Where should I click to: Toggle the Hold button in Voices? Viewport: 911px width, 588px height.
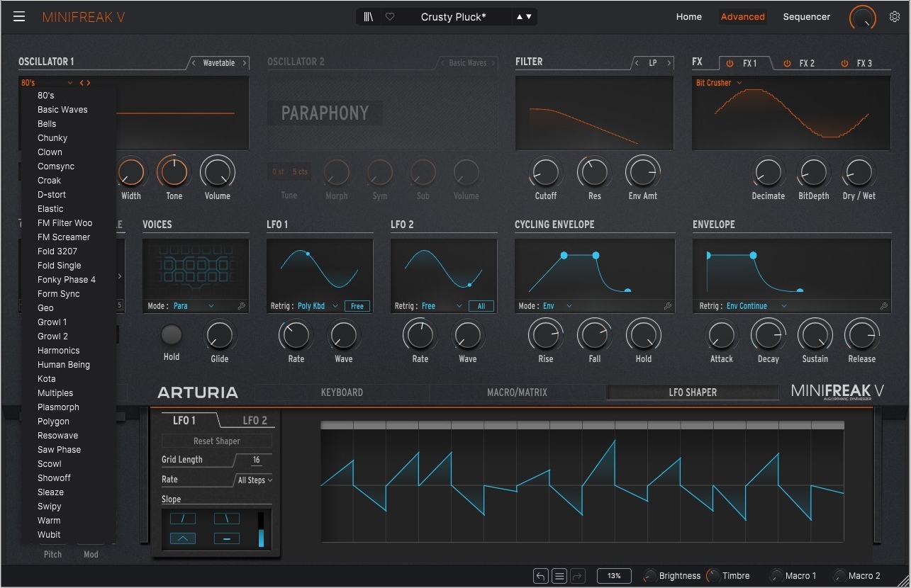coord(172,334)
